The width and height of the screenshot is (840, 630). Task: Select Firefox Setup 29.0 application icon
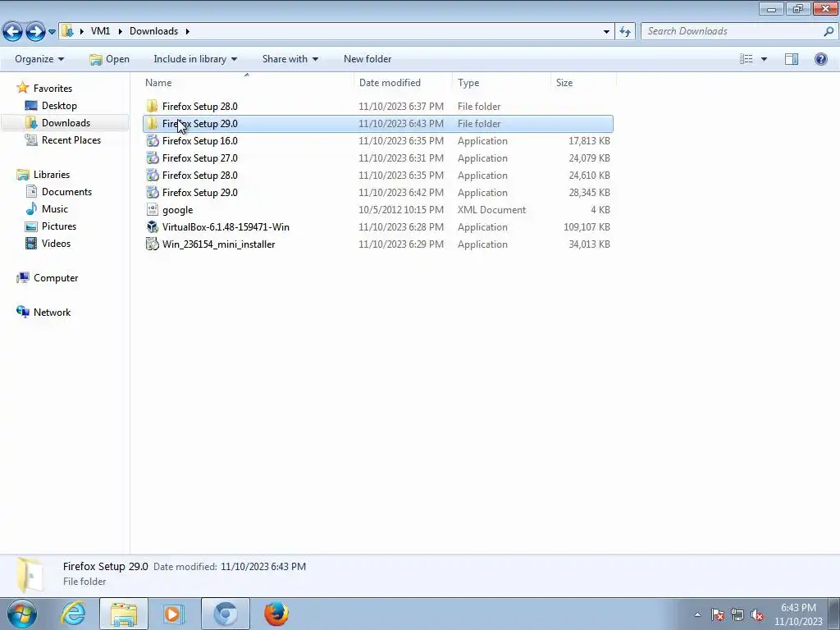tap(152, 192)
